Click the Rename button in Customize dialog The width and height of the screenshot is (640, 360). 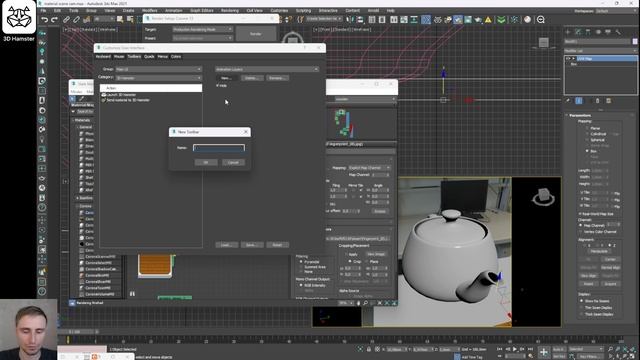(x=277, y=78)
